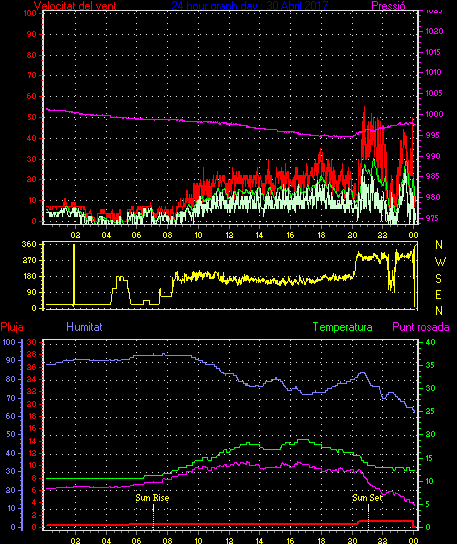Image resolution: width=457 pixels, height=544 pixels.
Task: Click the "Velocitat del vent" title
Action: (x=75, y=6)
